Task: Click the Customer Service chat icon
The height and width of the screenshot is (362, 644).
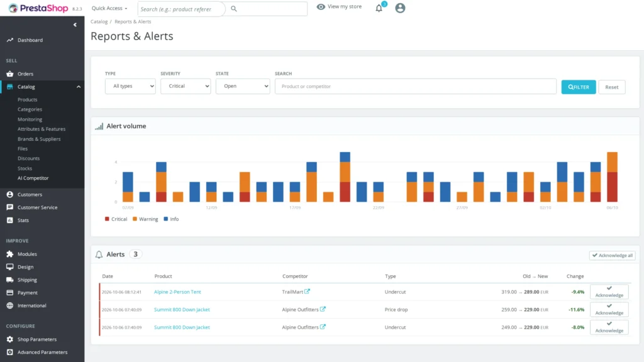Action: point(10,207)
